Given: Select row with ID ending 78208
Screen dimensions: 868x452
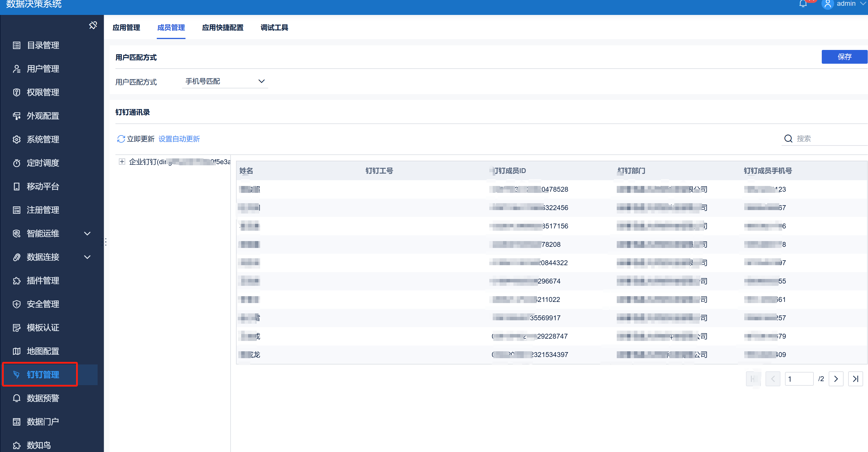Looking at the screenshot, I should [552, 244].
